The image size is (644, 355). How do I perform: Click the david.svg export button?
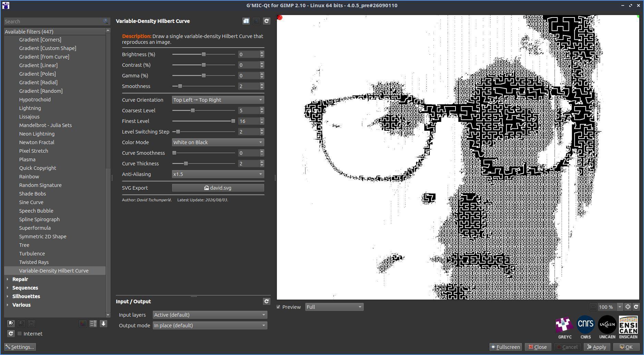218,188
